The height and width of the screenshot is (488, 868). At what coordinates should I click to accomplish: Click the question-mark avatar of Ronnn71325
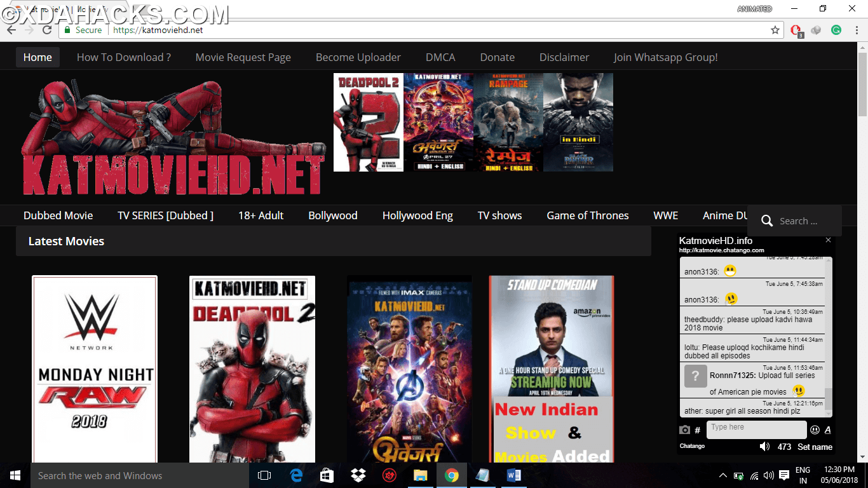click(x=695, y=376)
